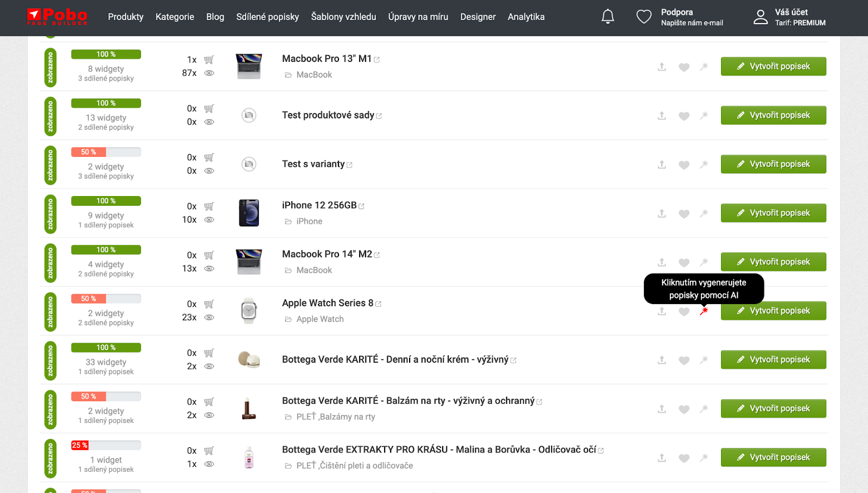Open Šablony vzhledu in the navigation
This screenshot has height=493, width=868.
tap(343, 17)
